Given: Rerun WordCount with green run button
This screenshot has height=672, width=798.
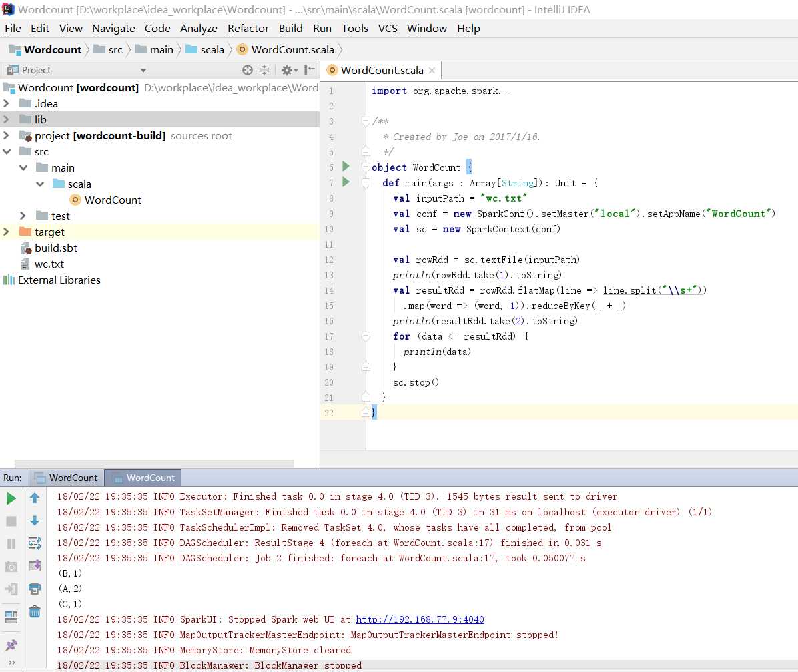Looking at the screenshot, I should pos(11,498).
